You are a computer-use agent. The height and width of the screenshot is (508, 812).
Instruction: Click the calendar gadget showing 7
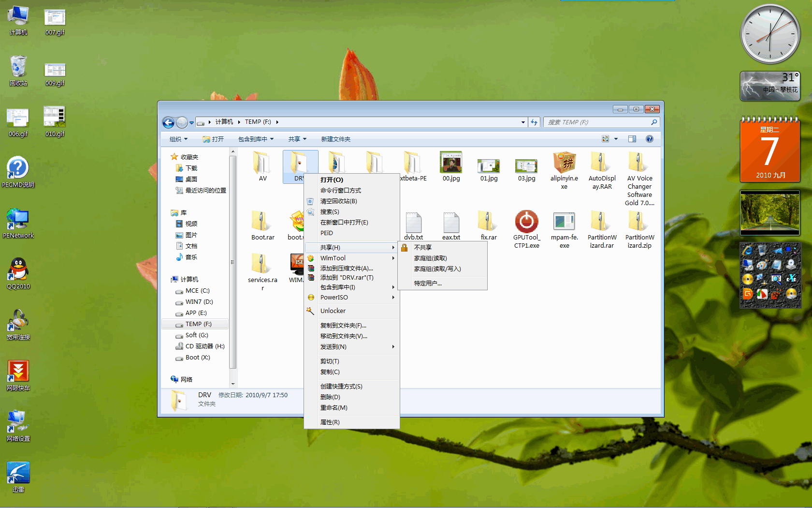tap(770, 150)
